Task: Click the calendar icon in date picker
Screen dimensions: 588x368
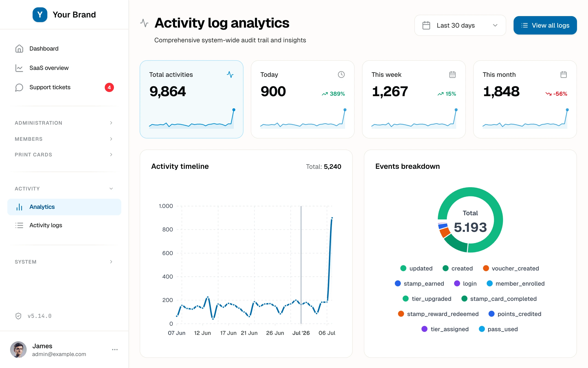Action: pyautogui.click(x=426, y=25)
